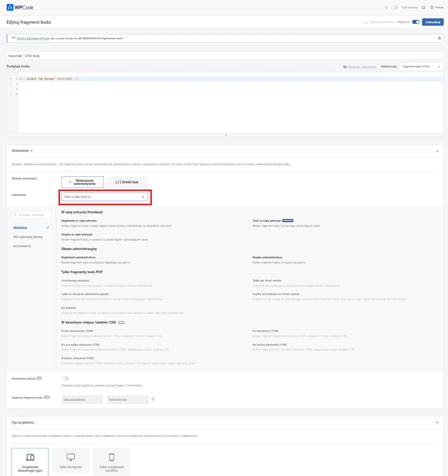The height and width of the screenshot is (476, 448).
Task: Select the Tylko urządzenie mobilne icon
Action: point(111,457)
